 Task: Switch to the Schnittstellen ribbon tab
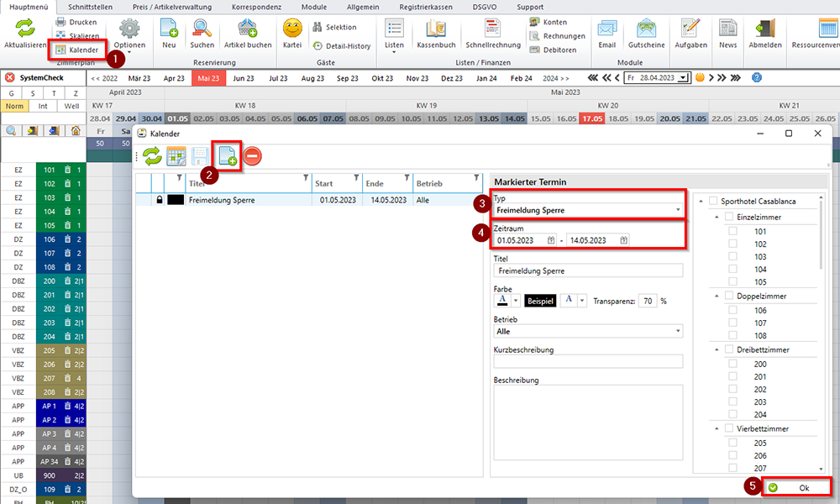(x=97, y=7)
